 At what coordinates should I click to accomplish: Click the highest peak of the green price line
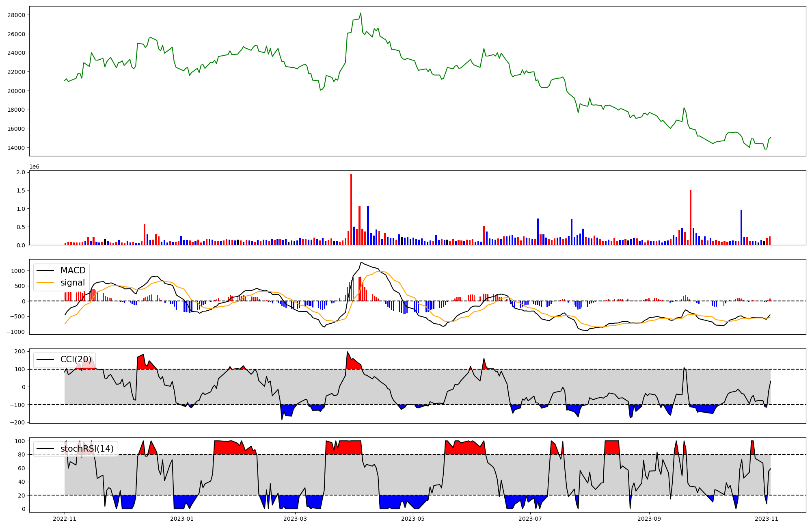click(x=361, y=13)
